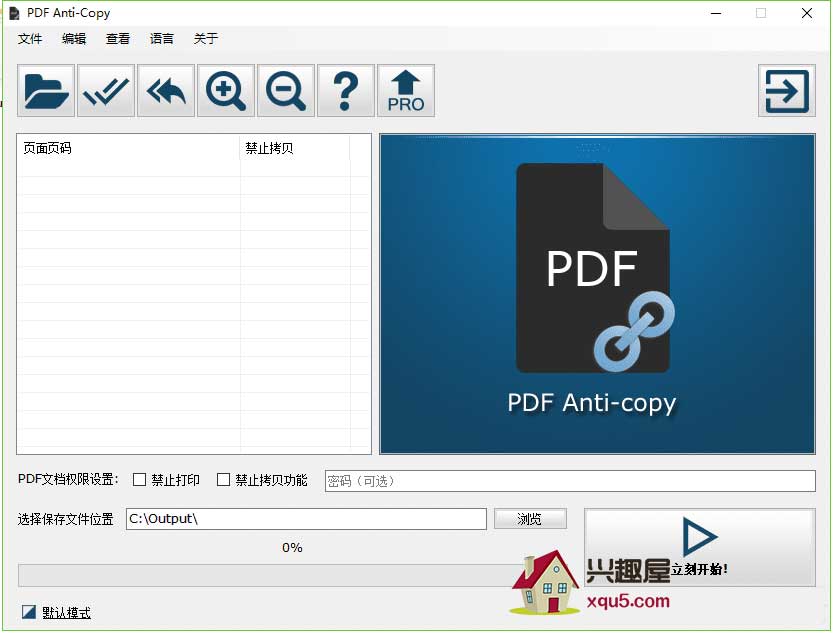Click the default mode icon next to 默认模式

(x=29, y=612)
